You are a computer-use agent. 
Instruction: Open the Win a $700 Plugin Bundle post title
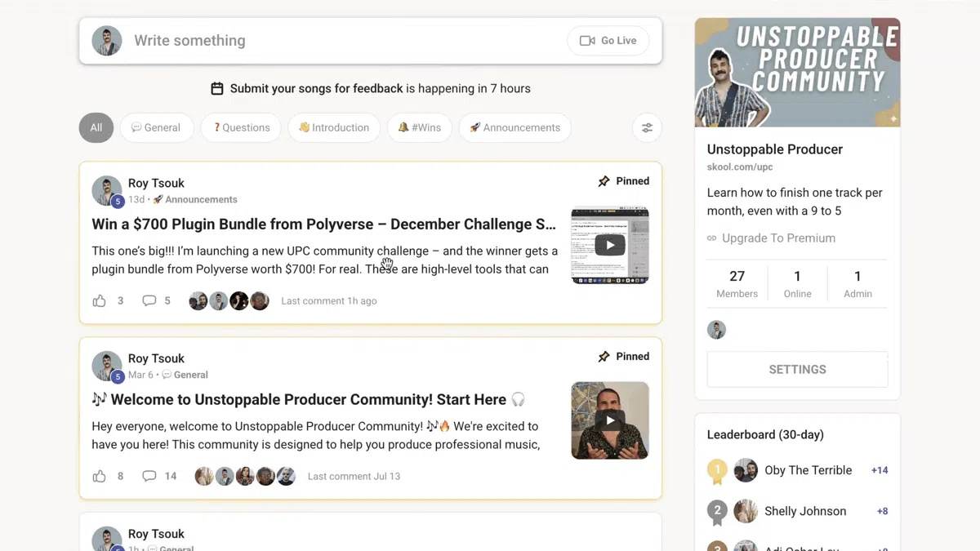(x=324, y=224)
